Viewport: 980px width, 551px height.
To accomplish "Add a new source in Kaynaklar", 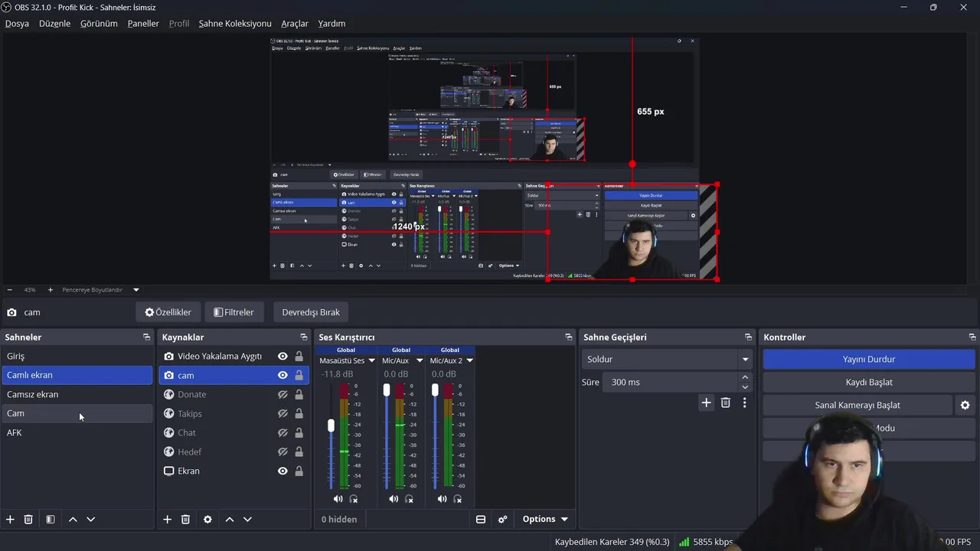I will pos(167,519).
